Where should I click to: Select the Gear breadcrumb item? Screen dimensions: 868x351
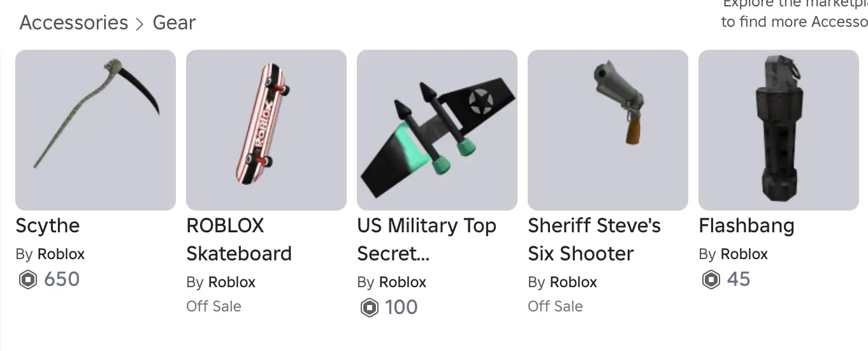pyautogui.click(x=174, y=23)
